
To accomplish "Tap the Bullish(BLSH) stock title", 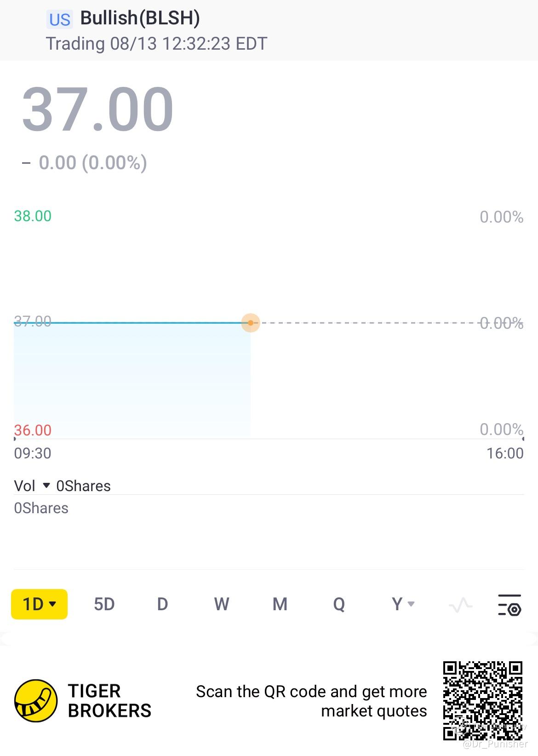I will pyautogui.click(x=140, y=18).
